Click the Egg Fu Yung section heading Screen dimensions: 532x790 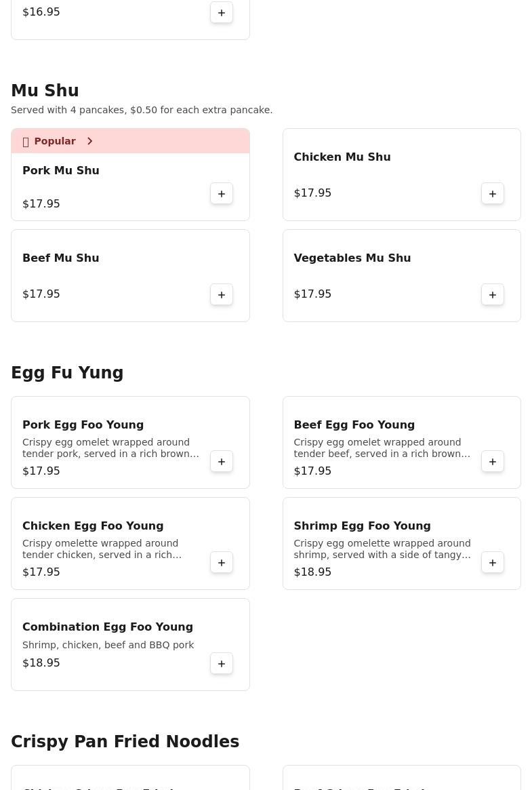67,373
